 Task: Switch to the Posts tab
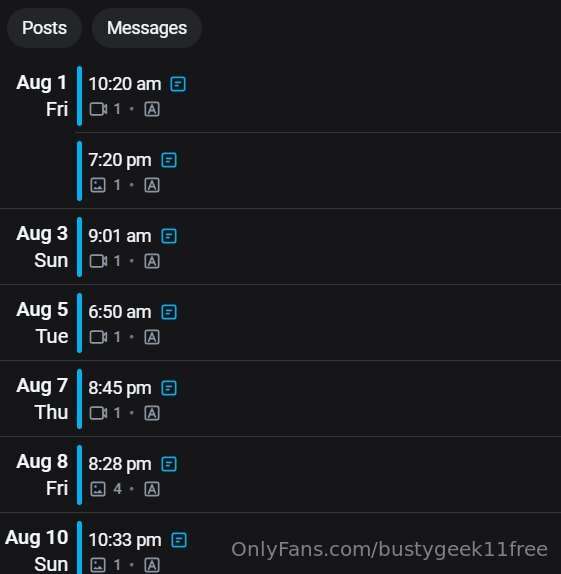(44, 28)
